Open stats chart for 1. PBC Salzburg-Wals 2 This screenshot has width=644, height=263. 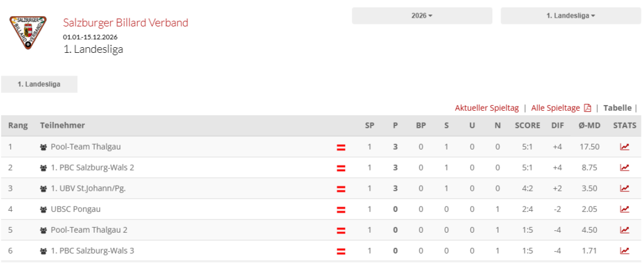pyautogui.click(x=624, y=167)
